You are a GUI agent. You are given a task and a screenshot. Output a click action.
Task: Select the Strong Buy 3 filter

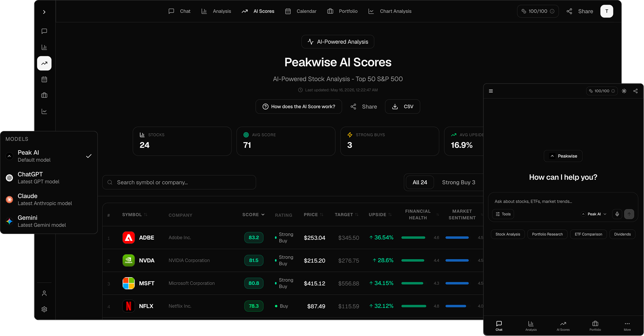pyautogui.click(x=459, y=182)
